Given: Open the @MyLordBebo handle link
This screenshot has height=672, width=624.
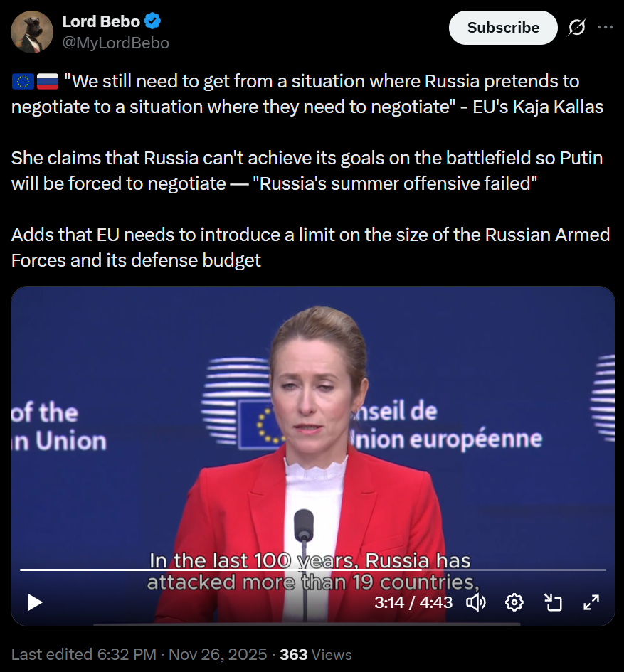Looking at the screenshot, I should [116, 43].
